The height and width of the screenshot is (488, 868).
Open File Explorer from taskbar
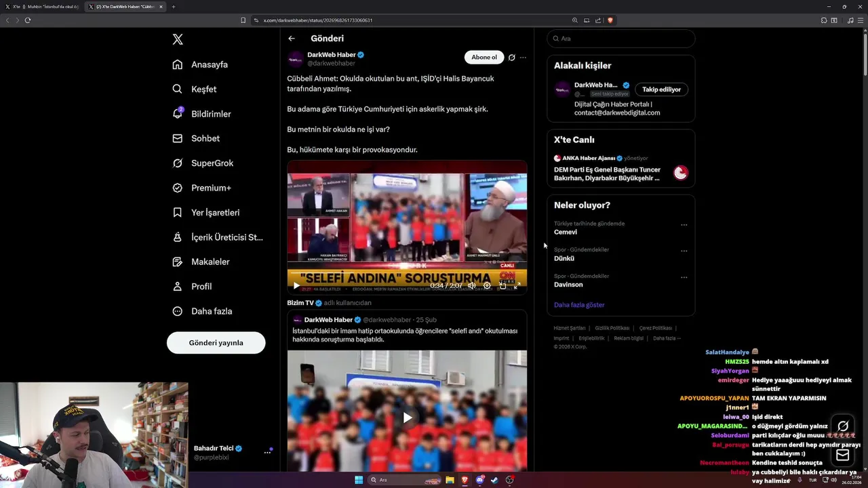(450, 480)
